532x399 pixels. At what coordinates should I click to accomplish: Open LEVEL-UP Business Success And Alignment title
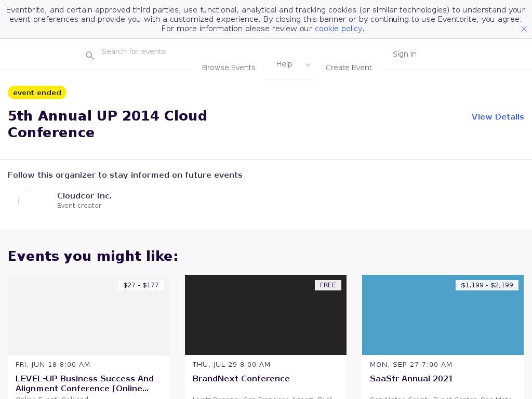point(85,383)
